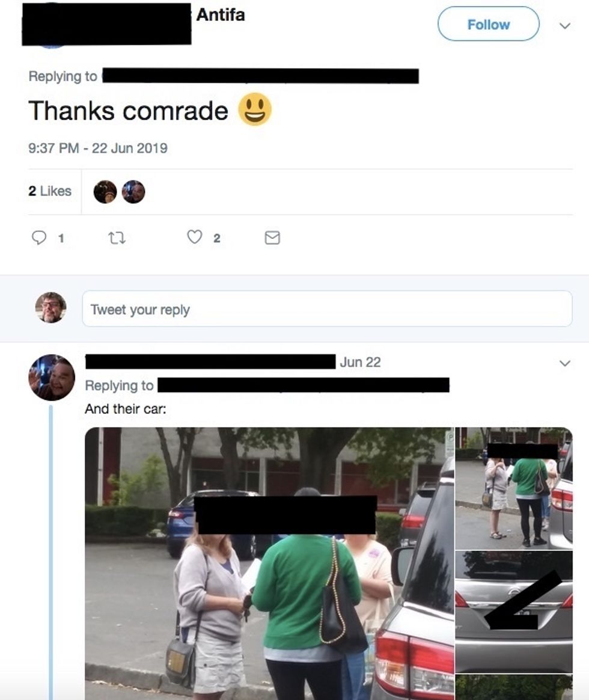The width and height of the screenshot is (589, 700).
Task: Open the large photo of three people
Action: pos(269,563)
